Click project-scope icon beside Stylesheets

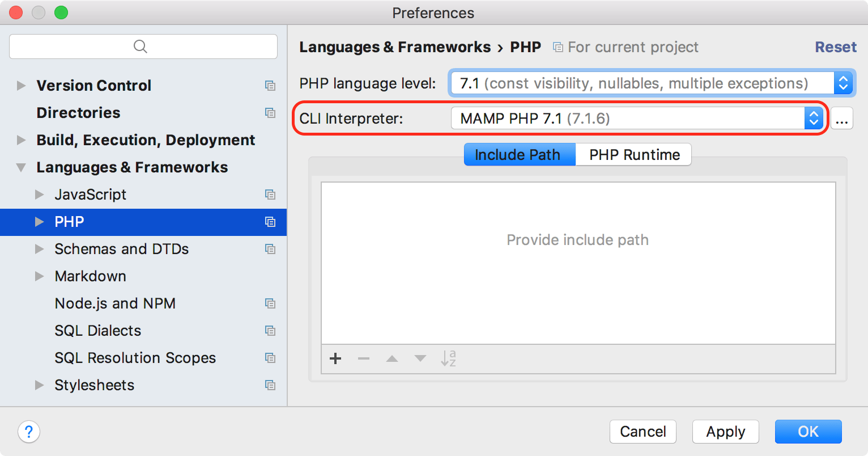coord(270,385)
